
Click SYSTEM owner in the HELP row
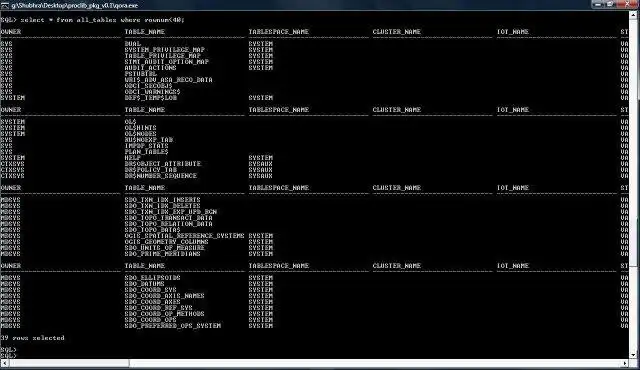click(x=13, y=157)
